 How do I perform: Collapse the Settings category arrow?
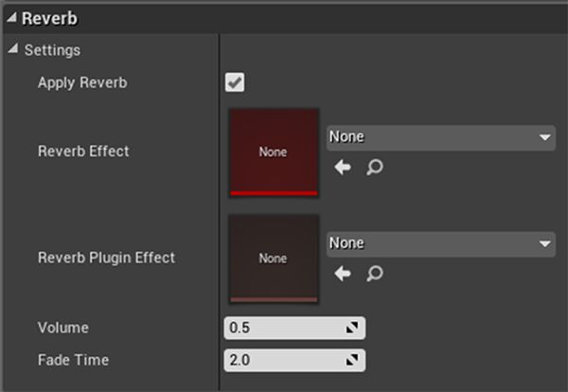(x=12, y=49)
